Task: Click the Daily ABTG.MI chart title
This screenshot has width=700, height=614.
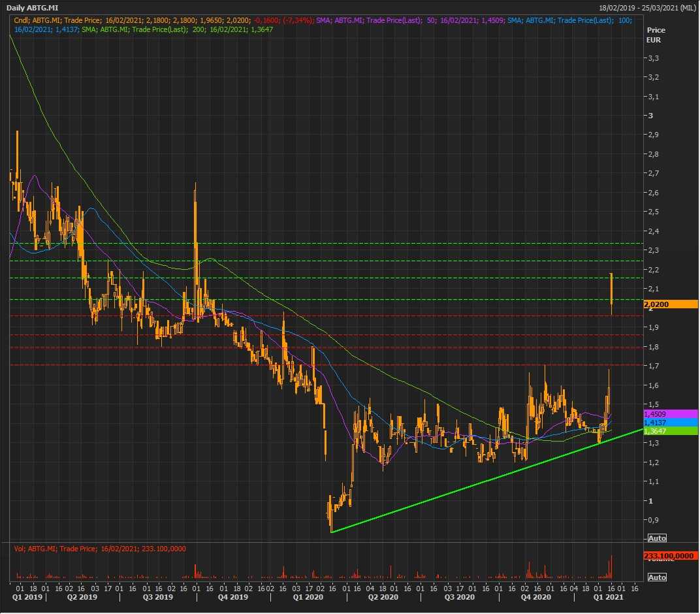Action: [33, 8]
